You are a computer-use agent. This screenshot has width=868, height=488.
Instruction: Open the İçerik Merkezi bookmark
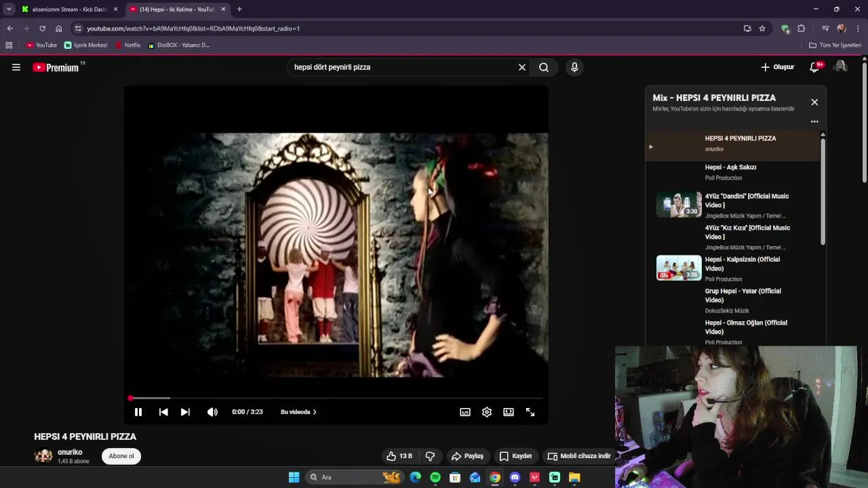click(x=86, y=45)
